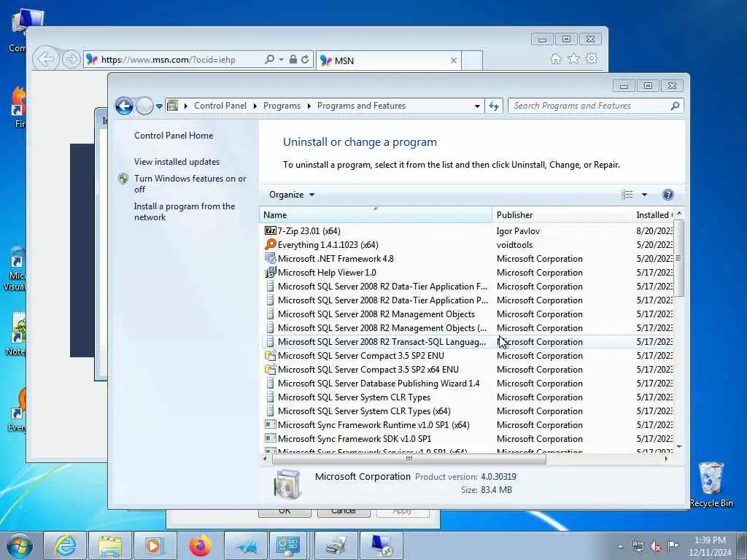Click the Back arrow in Programs and Features
747x560 pixels.
pos(124,106)
